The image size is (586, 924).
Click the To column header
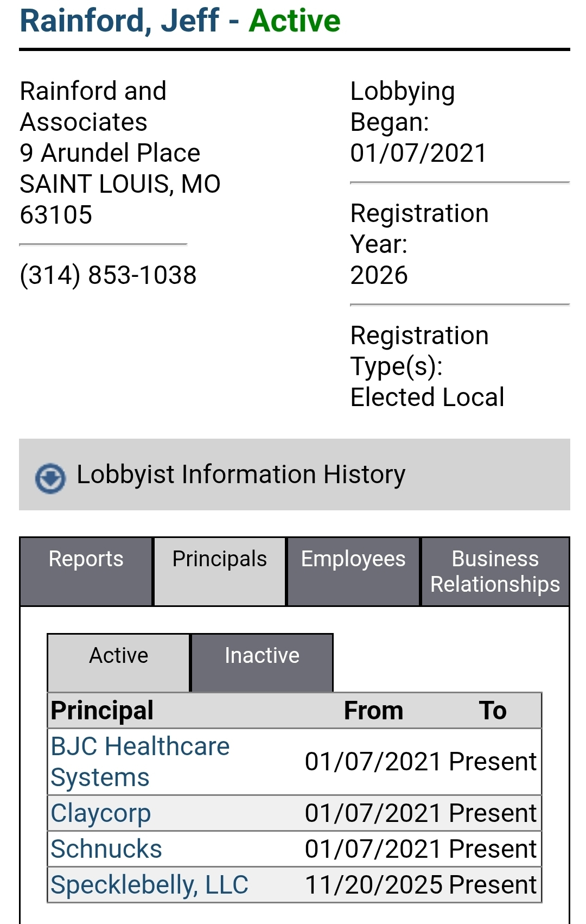point(493,711)
